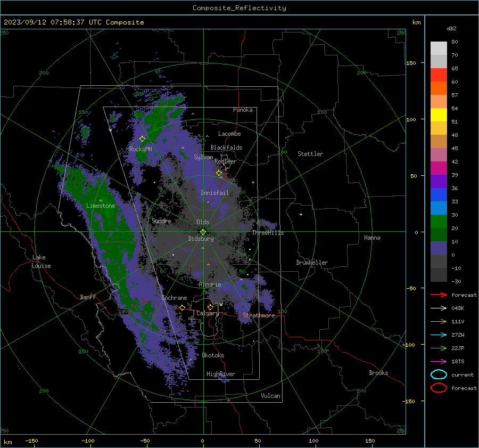Viewport: 479px width, 448px height.
Task: Click the Lake Louise label
Action: click(x=41, y=262)
